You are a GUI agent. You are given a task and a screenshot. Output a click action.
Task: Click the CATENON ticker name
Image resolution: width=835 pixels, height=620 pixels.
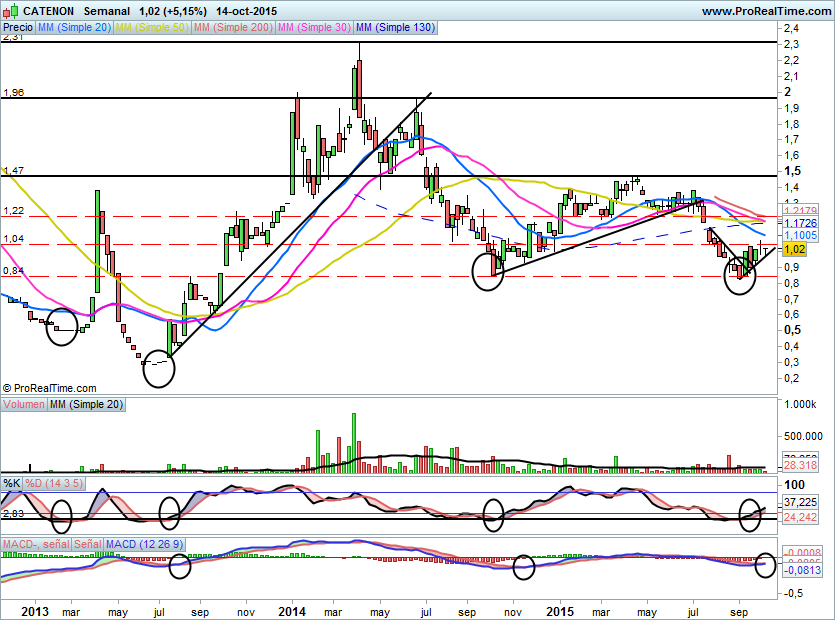[48, 11]
